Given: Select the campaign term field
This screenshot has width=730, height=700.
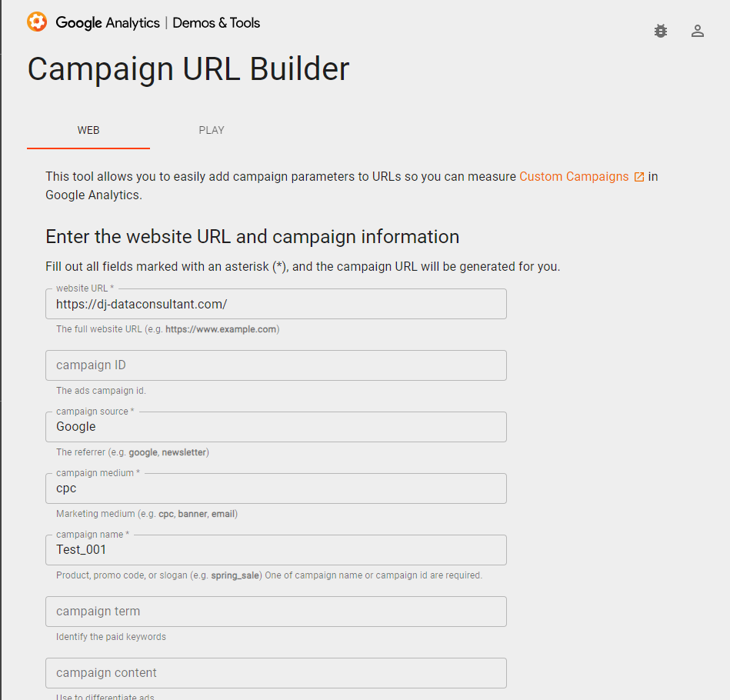Looking at the screenshot, I should (x=275, y=611).
